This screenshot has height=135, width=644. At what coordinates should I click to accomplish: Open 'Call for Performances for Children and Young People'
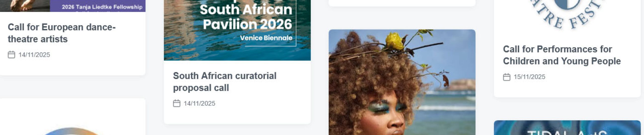562,55
